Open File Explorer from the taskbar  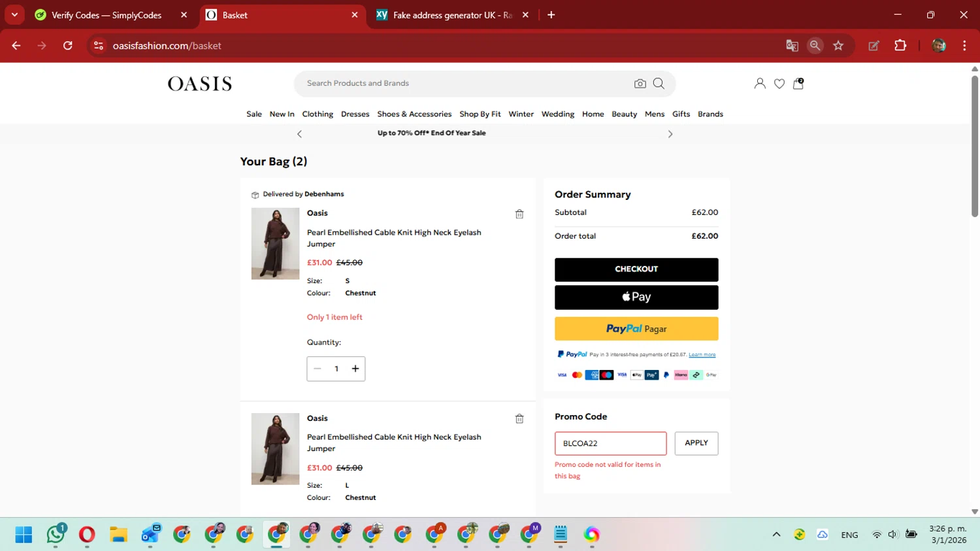(118, 535)
